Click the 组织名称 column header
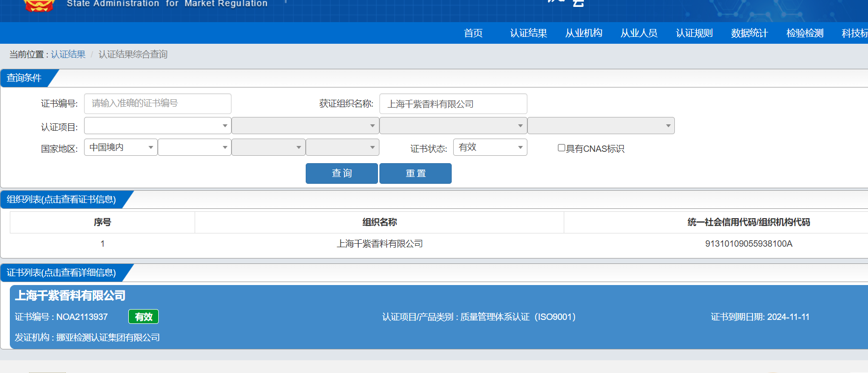The image size is (868, 373). point(379,222)
